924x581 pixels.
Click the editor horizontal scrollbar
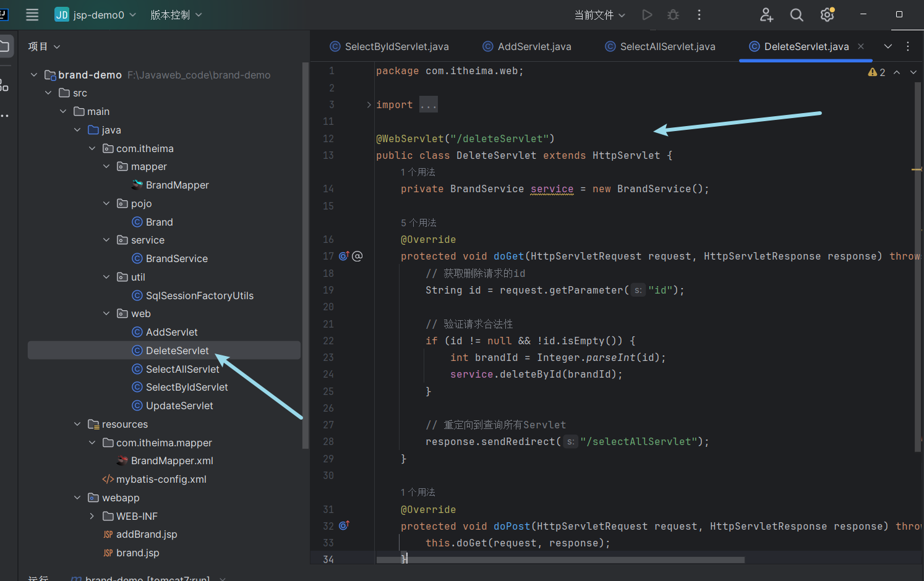560,560
